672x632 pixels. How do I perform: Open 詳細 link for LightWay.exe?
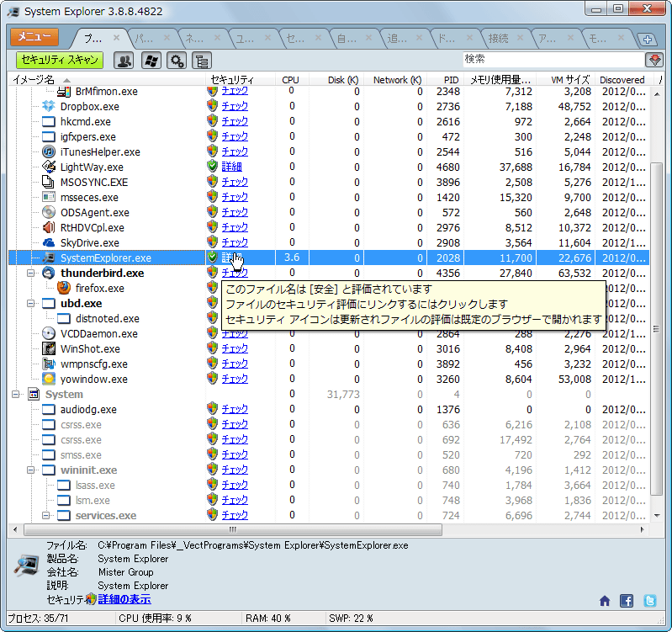coord(232,167)
